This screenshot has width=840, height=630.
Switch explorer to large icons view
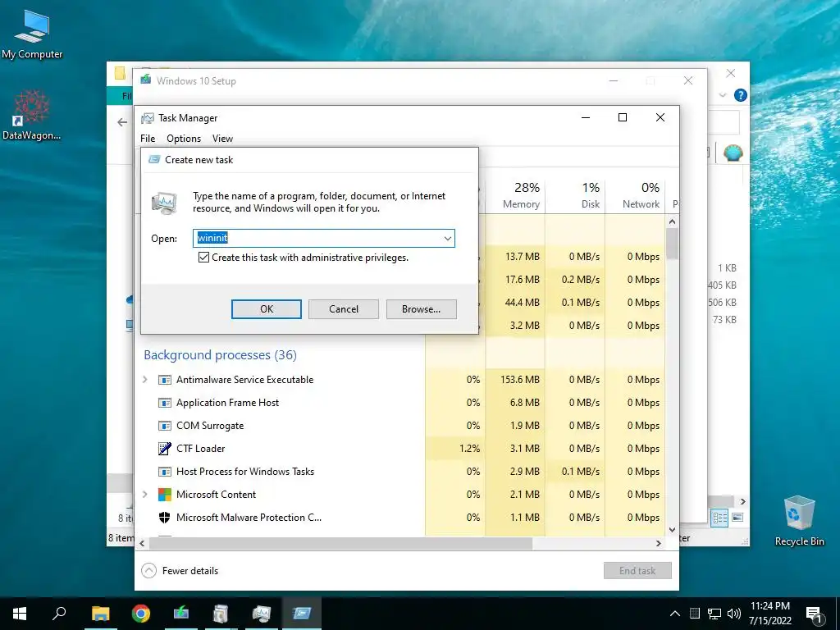(737, 518)
